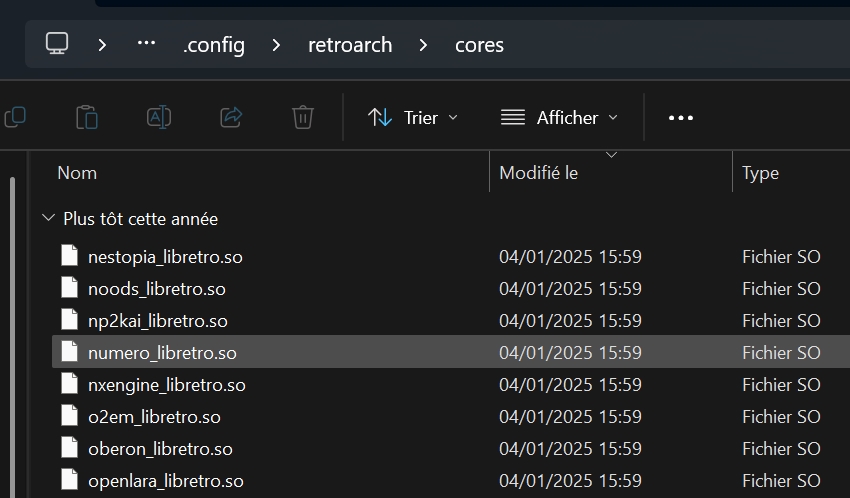Open the more options ellipsis menu
Screen dimensions: 850x498
pos(681,118)
